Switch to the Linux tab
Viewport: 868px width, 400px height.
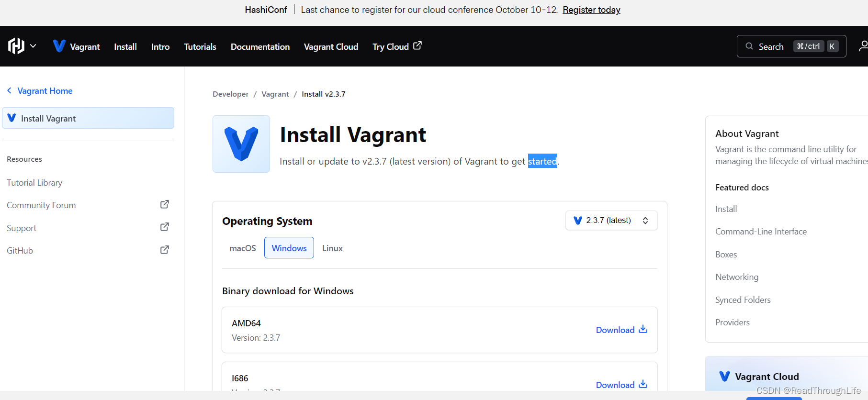click(332, 248)
